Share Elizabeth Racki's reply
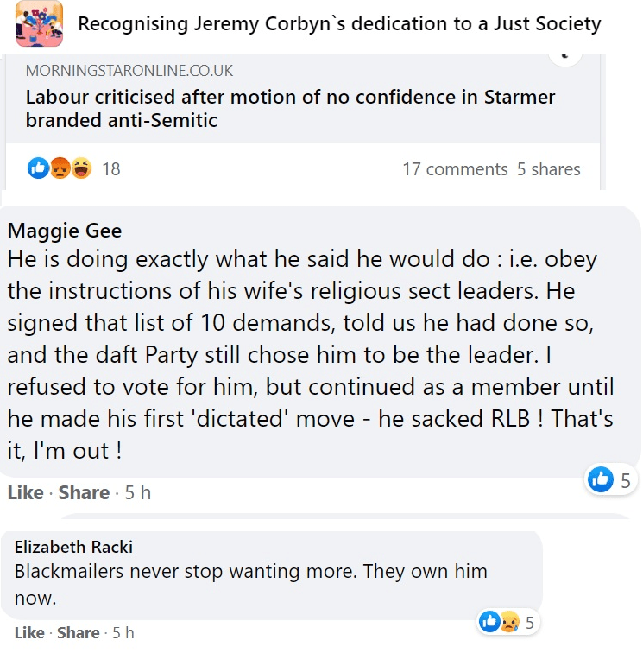Viewport: 643px width, 672px height. [79, 632]
